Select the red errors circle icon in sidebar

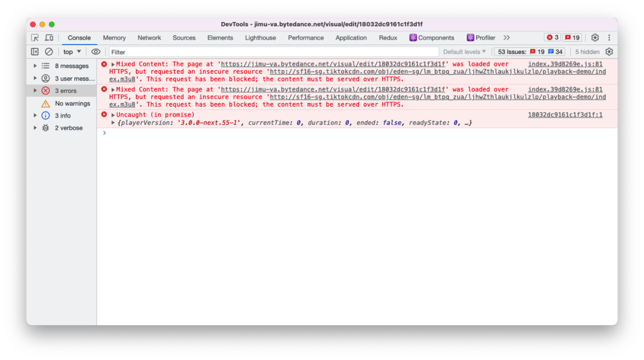(x=45, y=91)
